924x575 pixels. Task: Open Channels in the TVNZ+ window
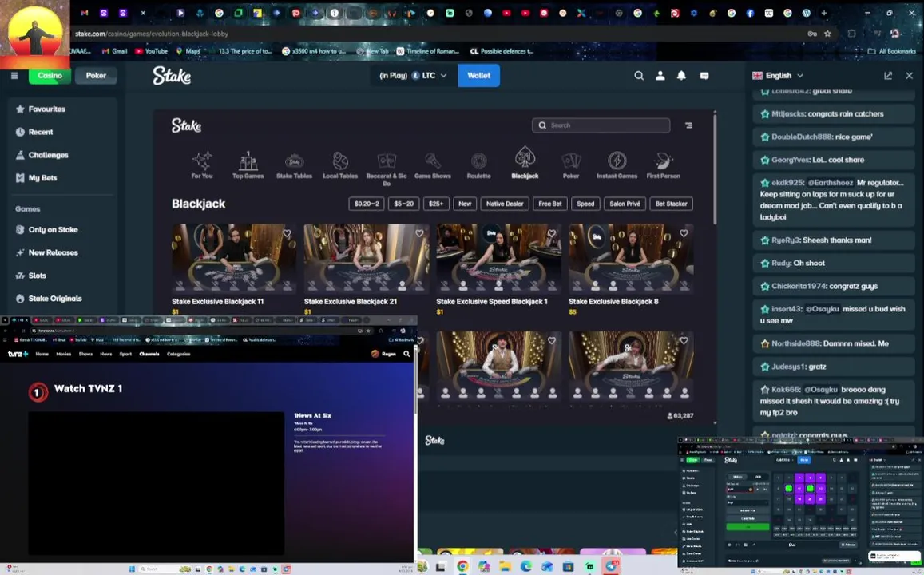149,354
